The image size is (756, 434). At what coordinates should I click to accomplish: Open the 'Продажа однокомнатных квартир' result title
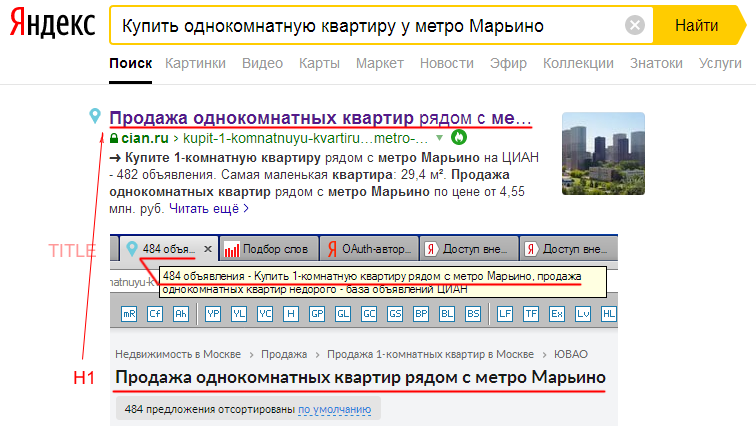pos(320,118)
